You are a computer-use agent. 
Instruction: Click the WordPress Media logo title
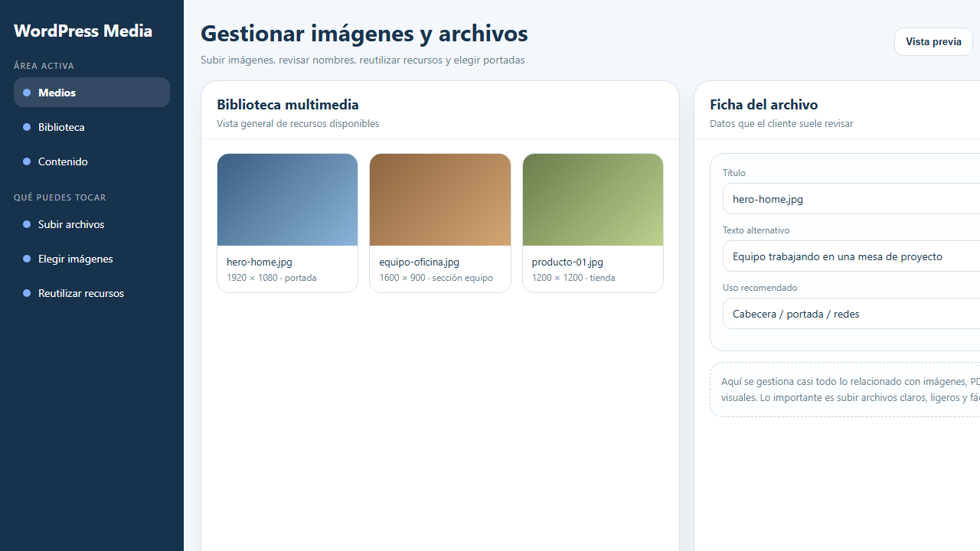coord(83,31)
